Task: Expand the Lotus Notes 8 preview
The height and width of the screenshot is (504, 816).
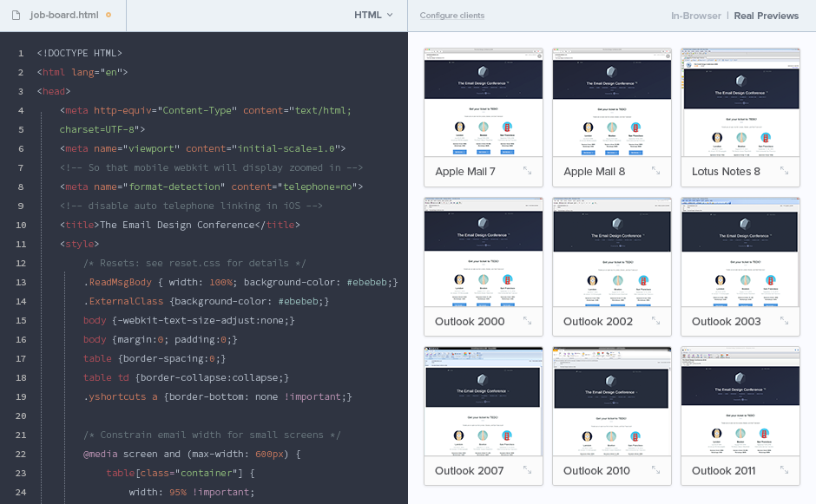Action: [x=784, y=171]
